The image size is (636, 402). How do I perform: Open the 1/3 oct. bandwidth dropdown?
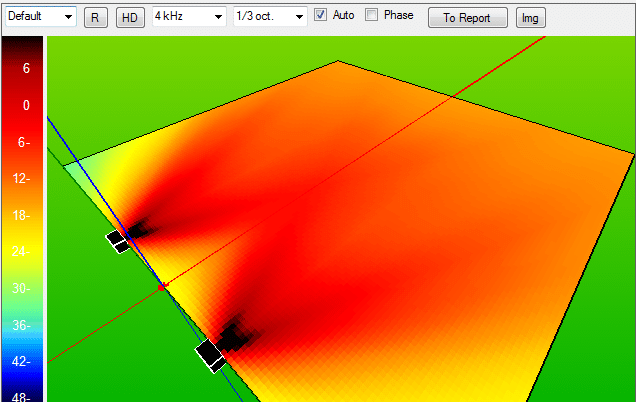coord(270,17)
